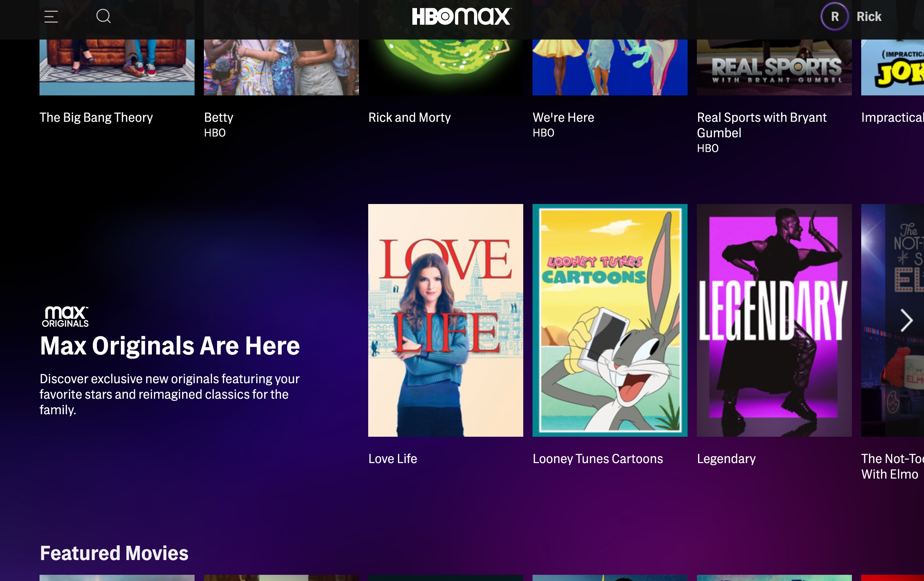Image resolution: width=924 pixels, height=581 pixels.
Task: Click the Impractical title text
Action: 893,118
